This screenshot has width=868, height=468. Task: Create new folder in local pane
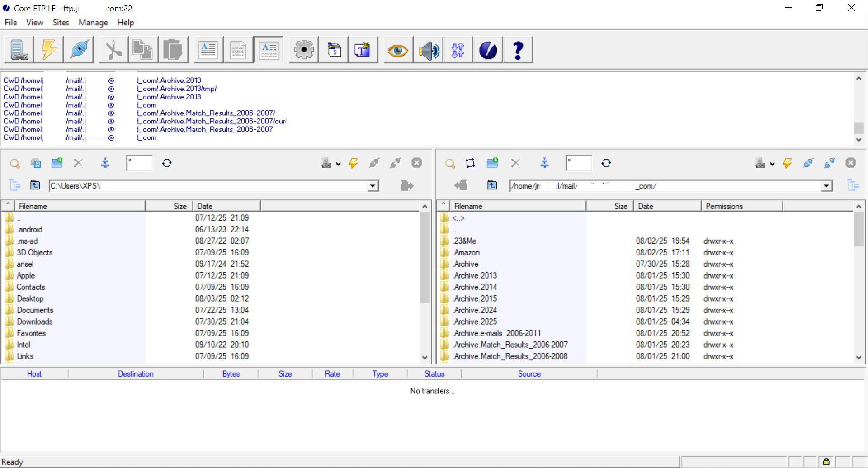[57, 163]
